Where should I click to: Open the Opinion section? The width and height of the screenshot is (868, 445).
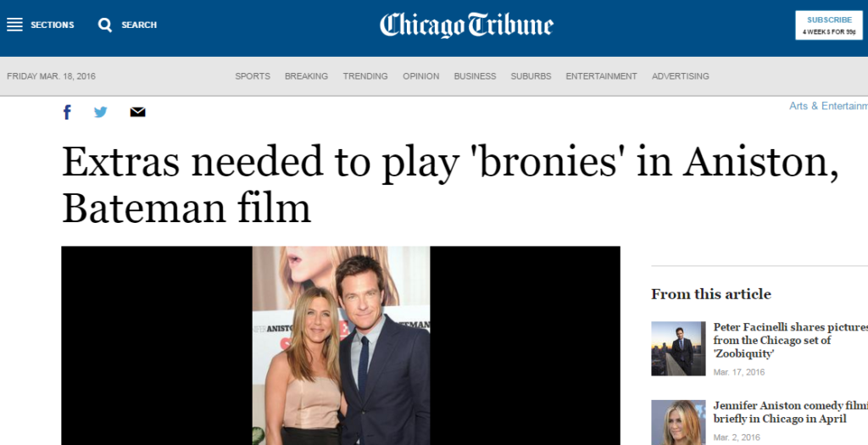(x=420, y=76)
